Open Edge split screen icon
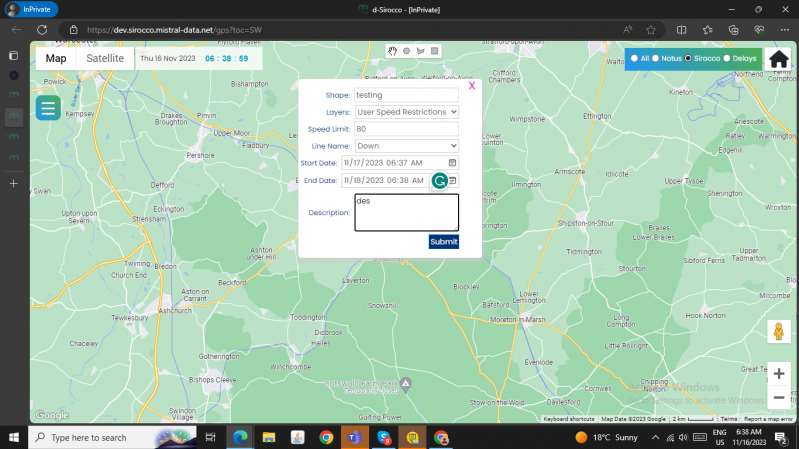Image resolution: width=799 pixels, height=449 pixels. pyautogui.click(x=681, y=30)
